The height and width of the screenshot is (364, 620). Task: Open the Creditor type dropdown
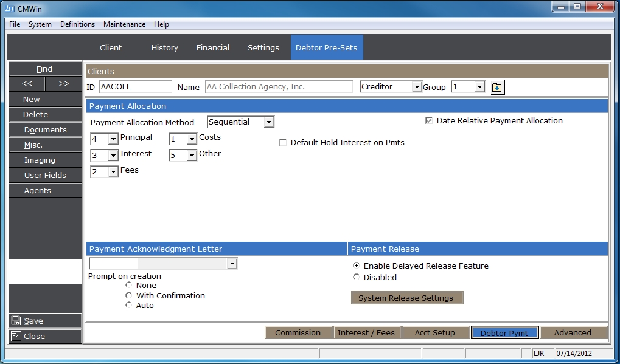coord(416,87)
